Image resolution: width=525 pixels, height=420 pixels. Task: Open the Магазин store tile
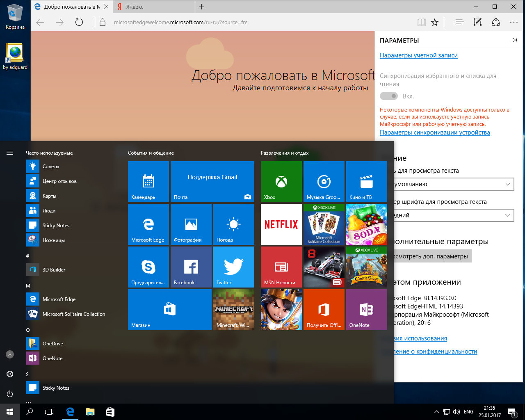170,310
